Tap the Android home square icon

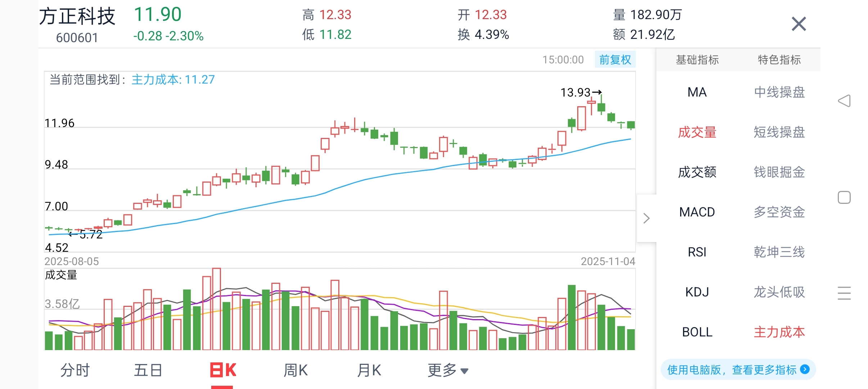point(844,197)
